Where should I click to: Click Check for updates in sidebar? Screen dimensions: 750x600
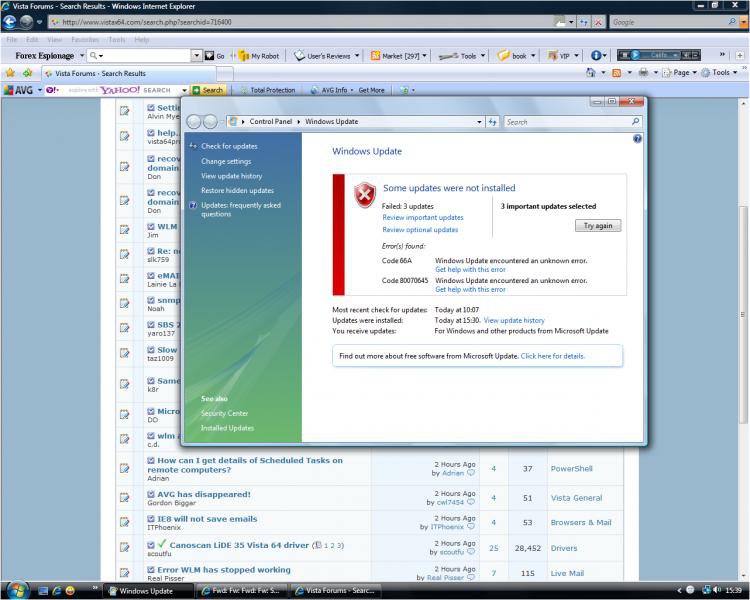click(229, 146)
